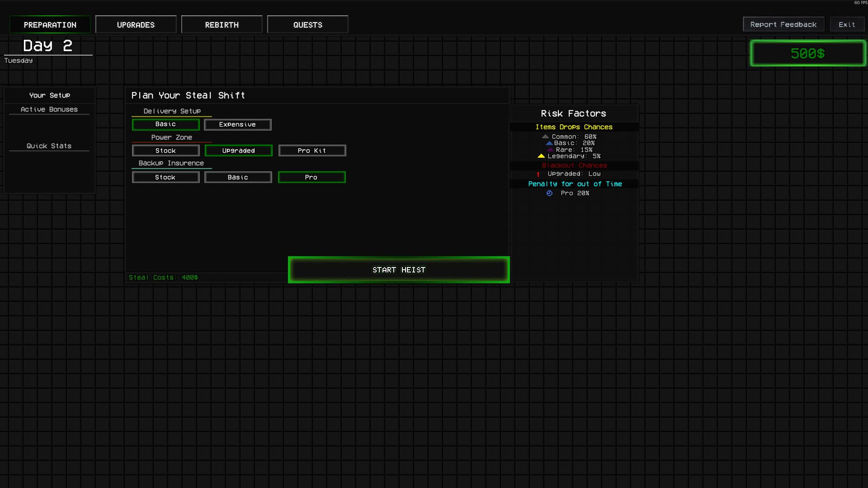Click the red exclamation icon beside Upgraded blackout chance
The height and width of the screenshot is (488, 868).
tap(538, 174)
